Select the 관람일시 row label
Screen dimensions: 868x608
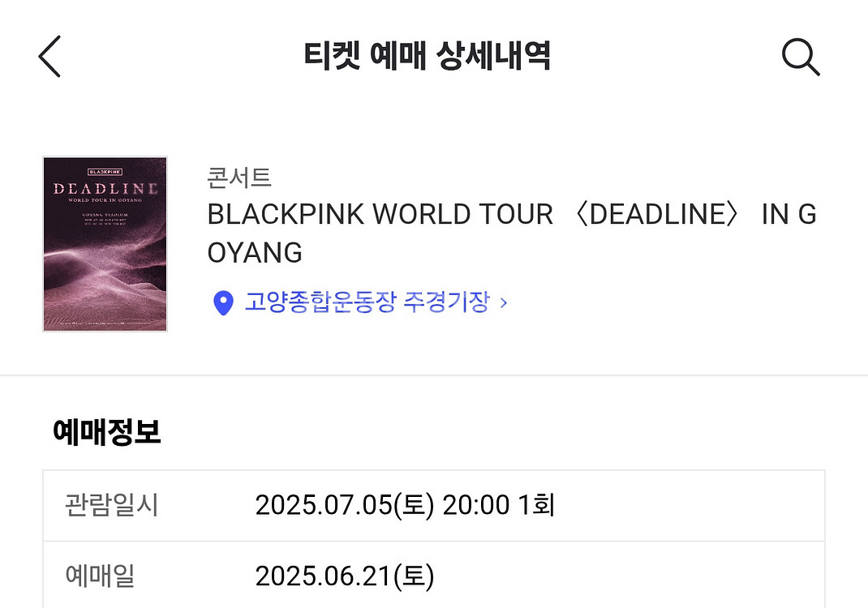point(111,504)
